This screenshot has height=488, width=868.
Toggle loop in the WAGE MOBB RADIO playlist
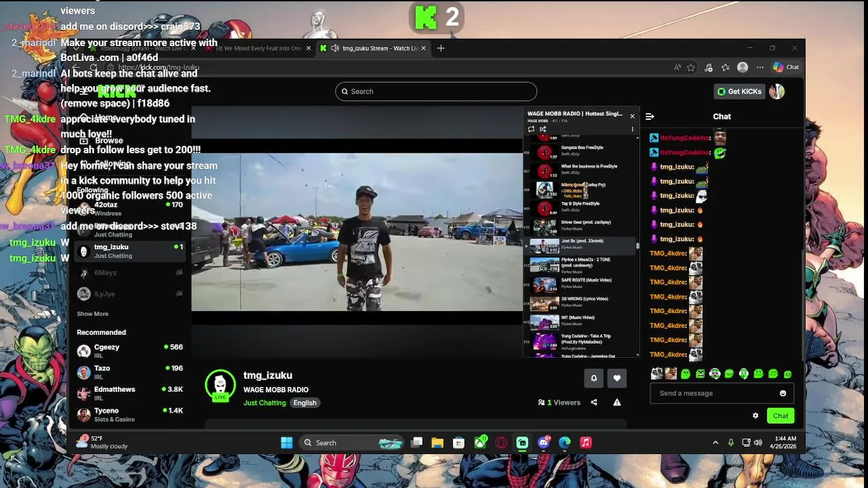[x=531, y=129]
